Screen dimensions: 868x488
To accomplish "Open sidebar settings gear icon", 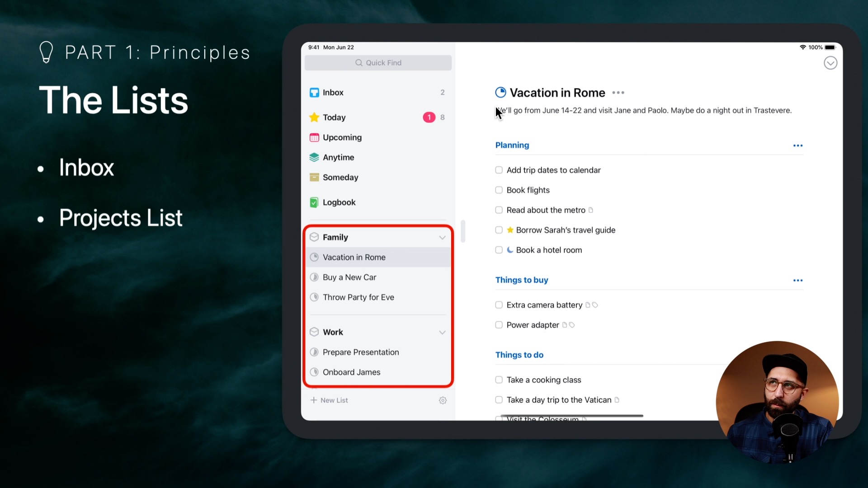I will [x=443, y=400].
